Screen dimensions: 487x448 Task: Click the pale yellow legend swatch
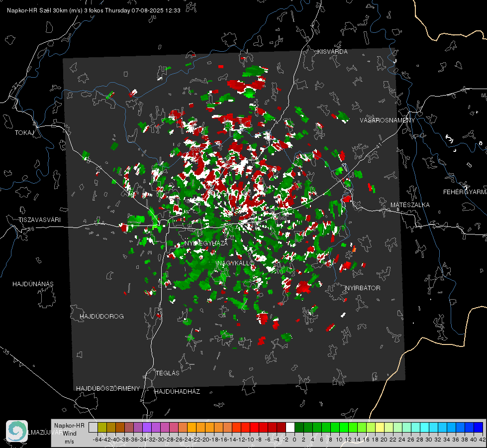[380, 428]
